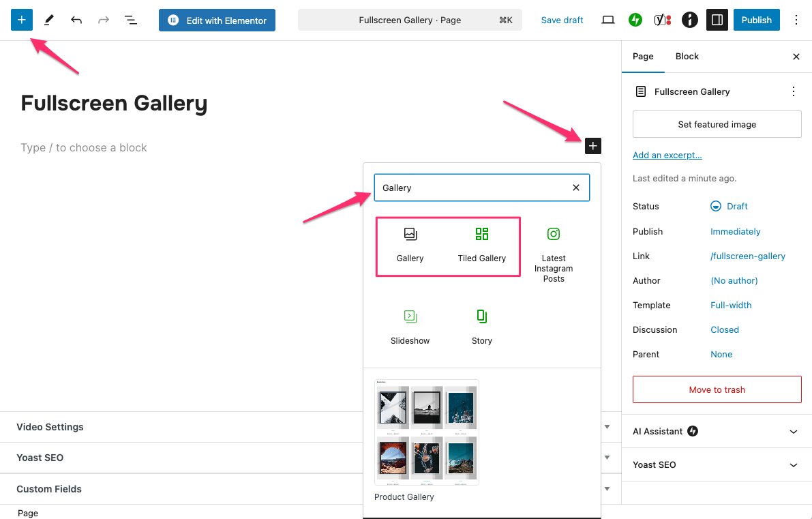Image resolution: width=812 pixels, height=519 pixels.
Task: Click the block inserter plus in top toolbar
Action: pos(22,20)
